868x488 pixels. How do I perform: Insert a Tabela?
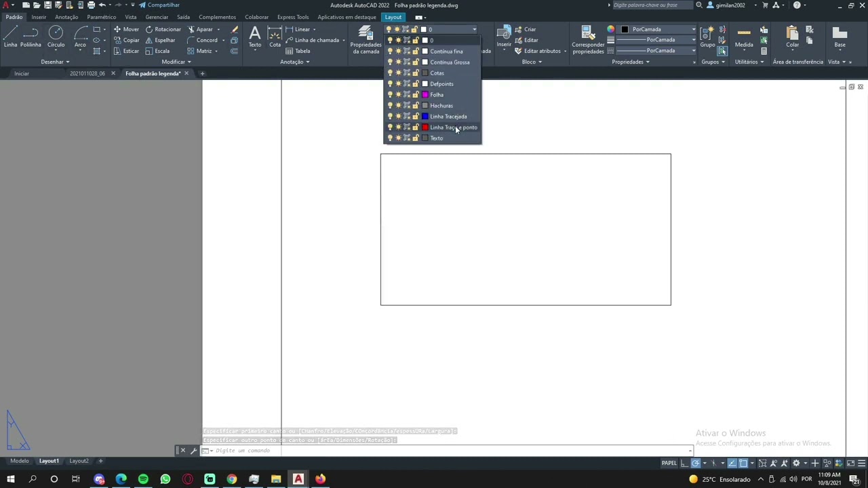(x=298, y=51)
